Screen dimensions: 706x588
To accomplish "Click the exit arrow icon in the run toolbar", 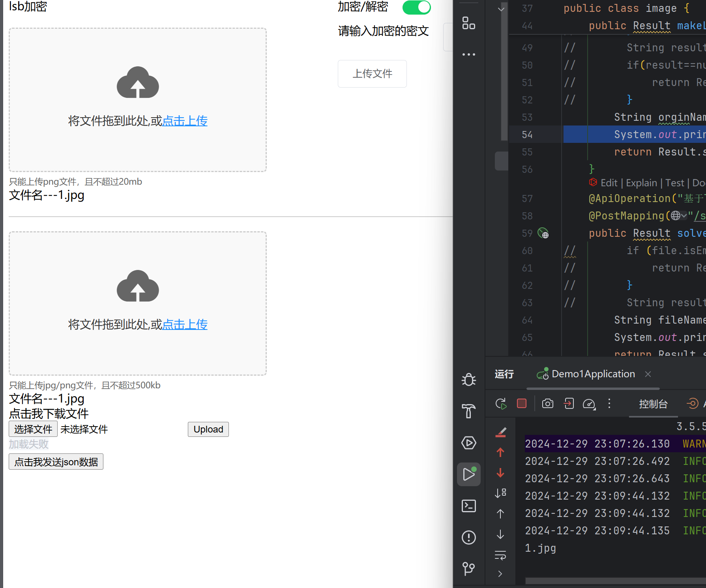I will [x=569, y=403].
